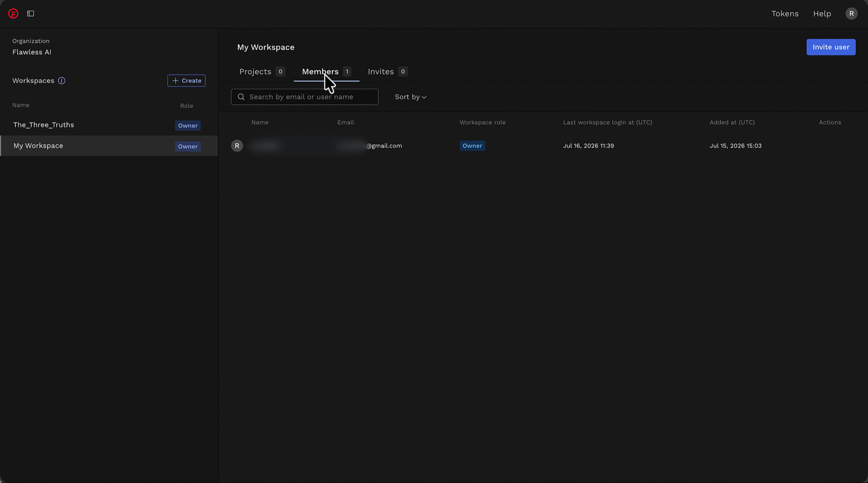Click the Invite user button
This screenshot has height=483, width=868.
[831, 47]
